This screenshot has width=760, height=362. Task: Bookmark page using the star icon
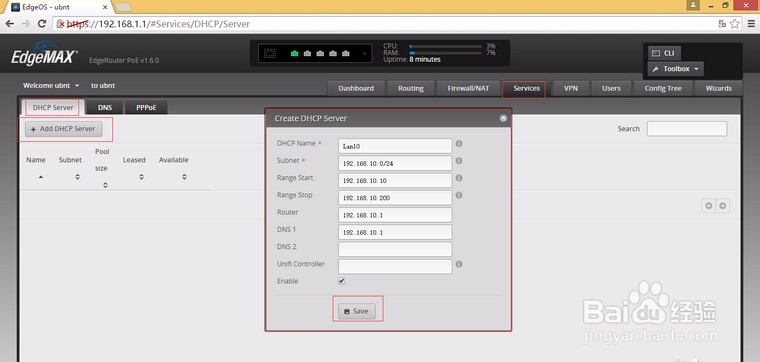[x=735, y=23]
